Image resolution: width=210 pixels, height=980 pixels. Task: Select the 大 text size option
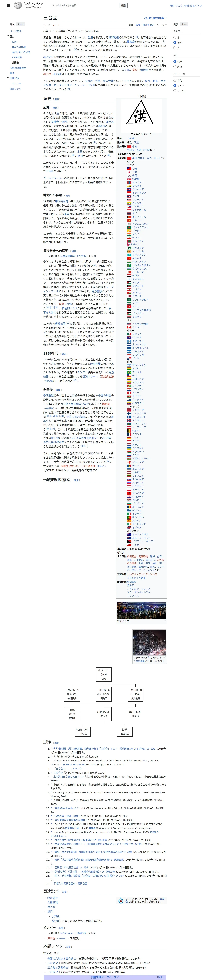pos(175,48)
